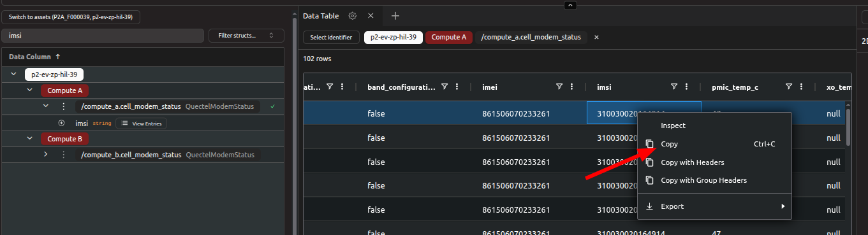
Task: Collapse the top panel chevron handle
Action: point(570,5)
